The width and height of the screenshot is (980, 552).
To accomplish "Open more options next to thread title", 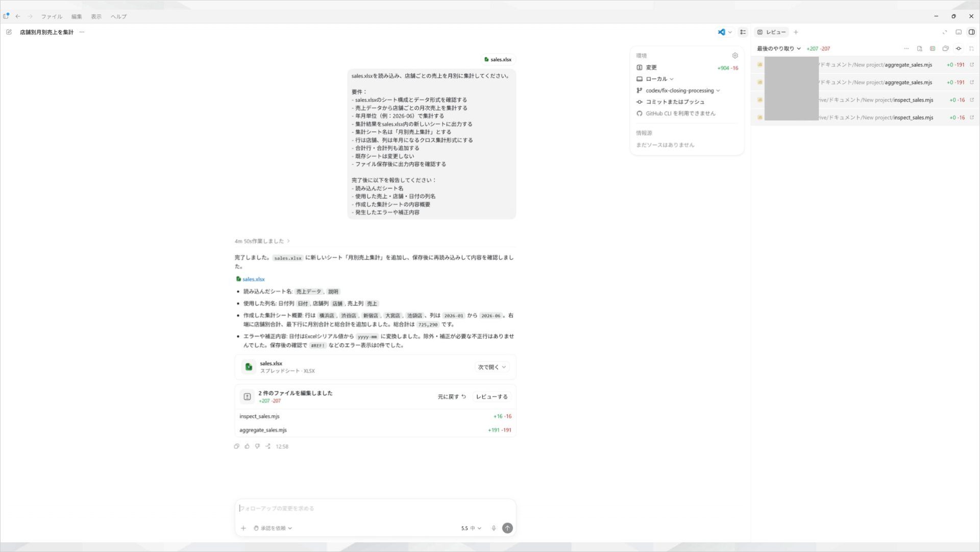I will click(82, 32).
